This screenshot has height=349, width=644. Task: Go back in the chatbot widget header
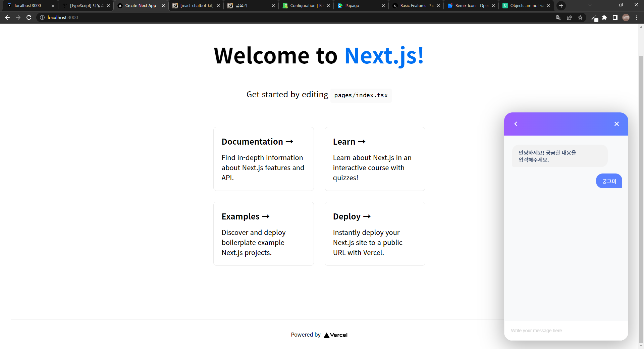coord(516,124)
